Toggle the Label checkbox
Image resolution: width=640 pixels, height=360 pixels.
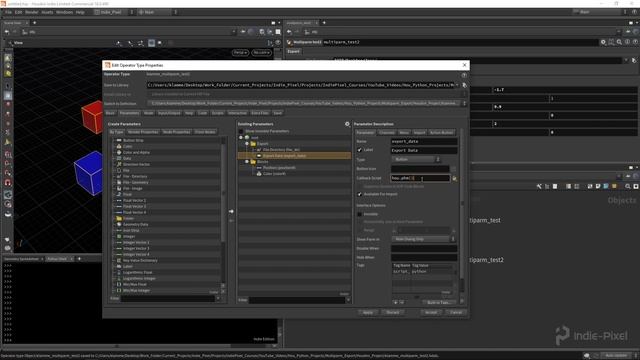360,150
